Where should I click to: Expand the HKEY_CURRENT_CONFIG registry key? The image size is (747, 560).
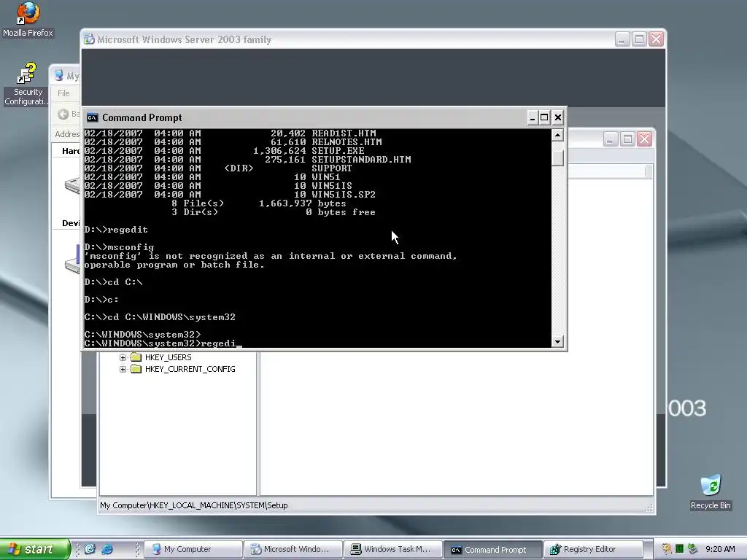coord(123,369)
